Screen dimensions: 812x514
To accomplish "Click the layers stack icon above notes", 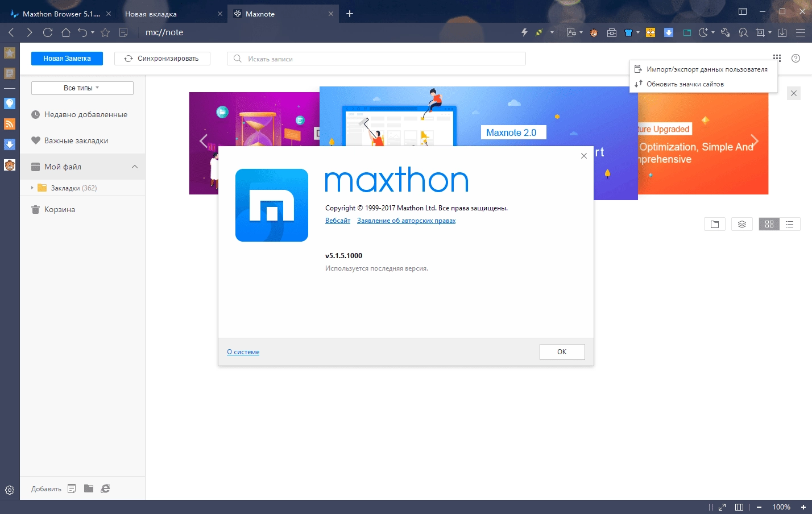I will (x=742, y=224).
